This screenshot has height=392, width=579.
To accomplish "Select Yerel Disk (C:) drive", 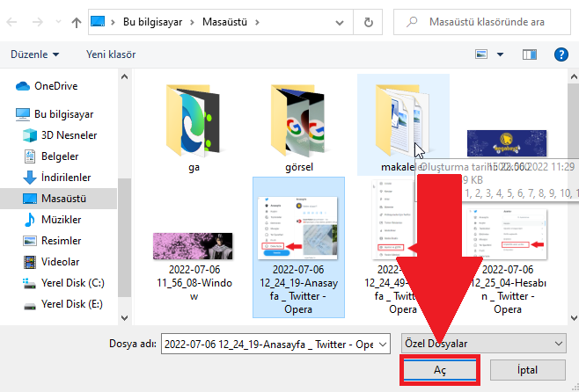I will click(74, 283).
